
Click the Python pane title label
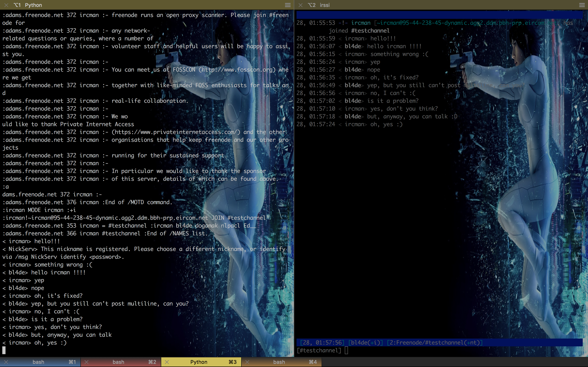pos(33,5)
